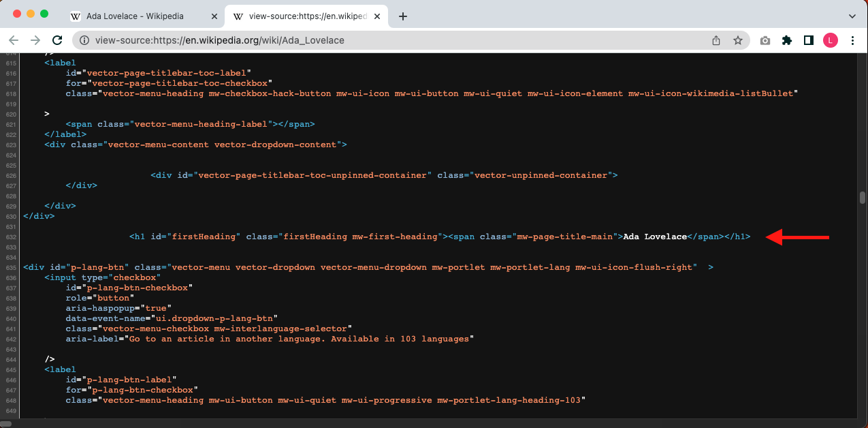Click the green full-screen window button
This screenshot has width=868, height=428.
44,13
